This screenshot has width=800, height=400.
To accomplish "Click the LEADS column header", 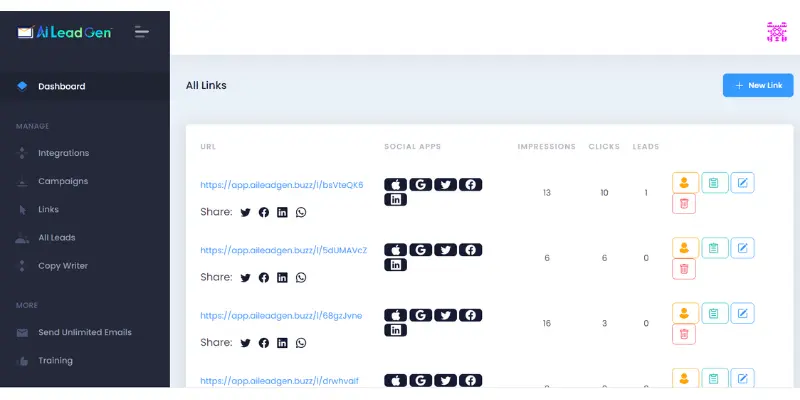I will pyautogui.click(x=646, y=146).
